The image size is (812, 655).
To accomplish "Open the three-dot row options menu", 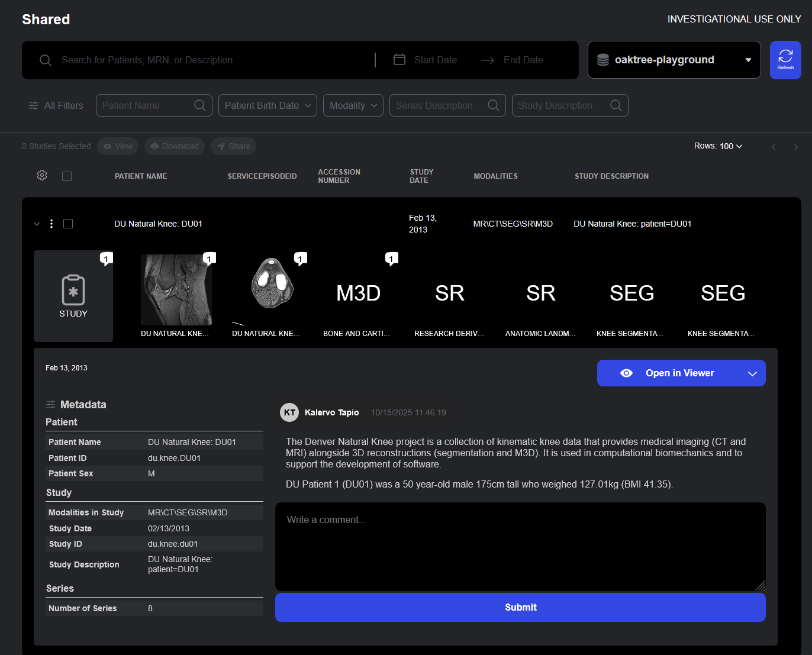I will [x=51, y=224].
